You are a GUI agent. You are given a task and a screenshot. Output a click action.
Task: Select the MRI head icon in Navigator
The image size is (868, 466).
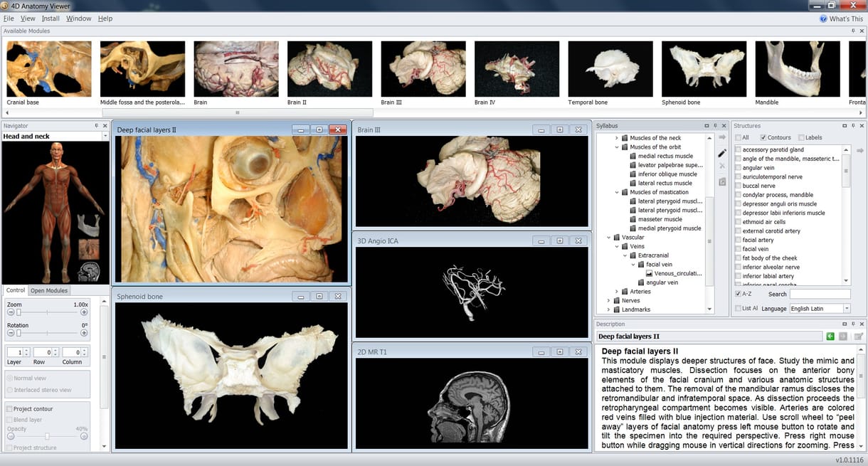pos(88,272)
